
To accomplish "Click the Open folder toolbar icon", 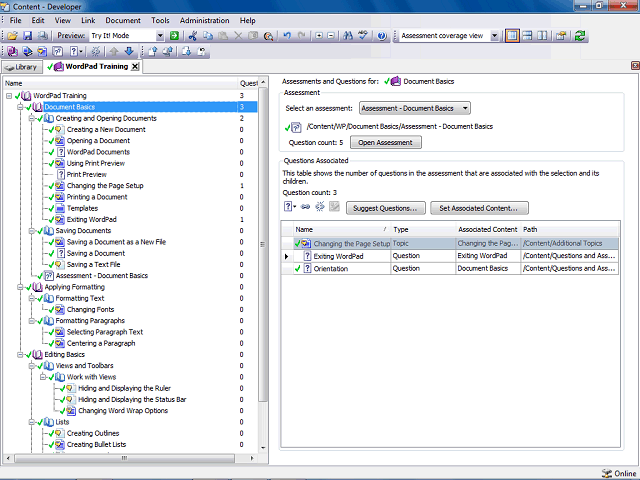I will (12, 36).
